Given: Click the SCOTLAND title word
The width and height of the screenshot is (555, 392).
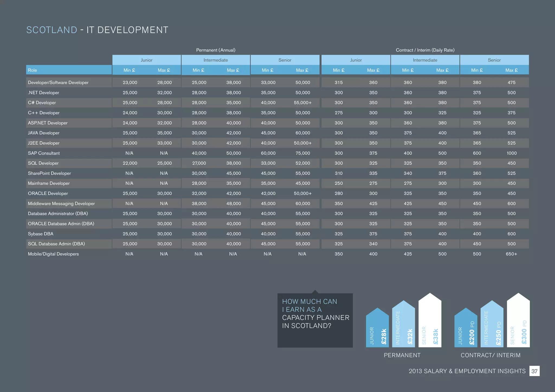Looking at the screenshot, I should 52,30.
